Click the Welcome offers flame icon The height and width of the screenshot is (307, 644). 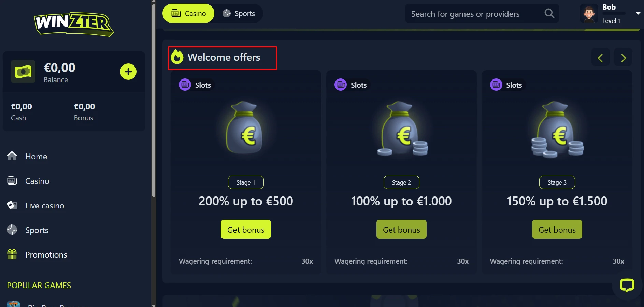pos(177,57)
